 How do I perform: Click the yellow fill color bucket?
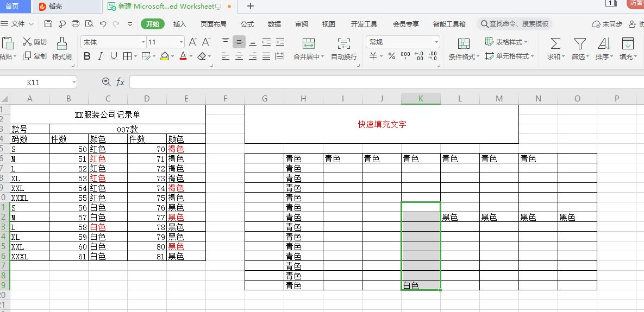pos(164,56)
